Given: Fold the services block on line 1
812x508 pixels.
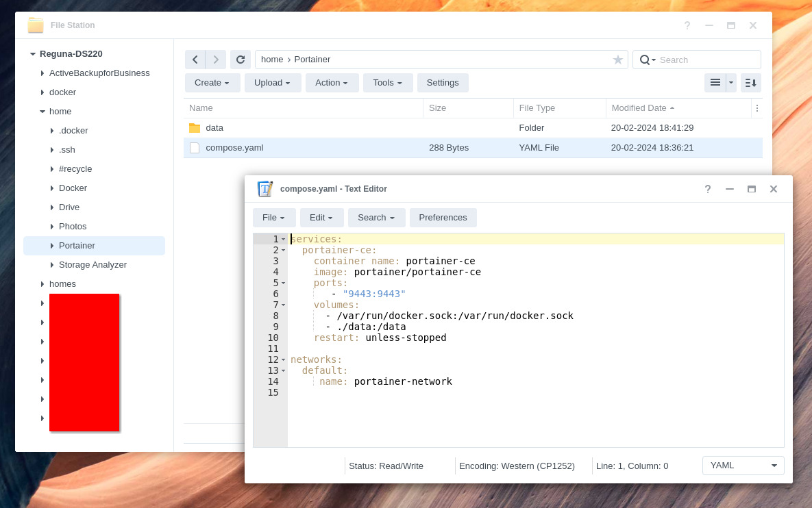Looking at the screenshot, I should pyautogui.click(x=283, y=239).
